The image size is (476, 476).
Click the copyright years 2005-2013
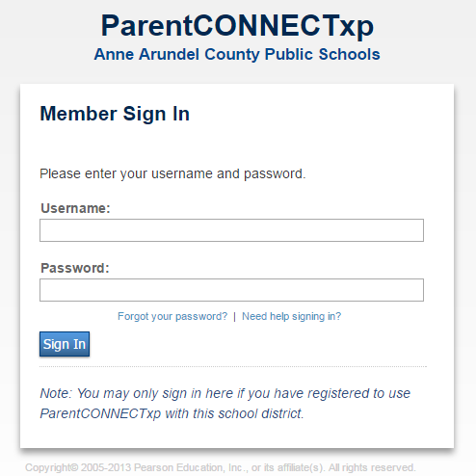click(x=106, y=467)
